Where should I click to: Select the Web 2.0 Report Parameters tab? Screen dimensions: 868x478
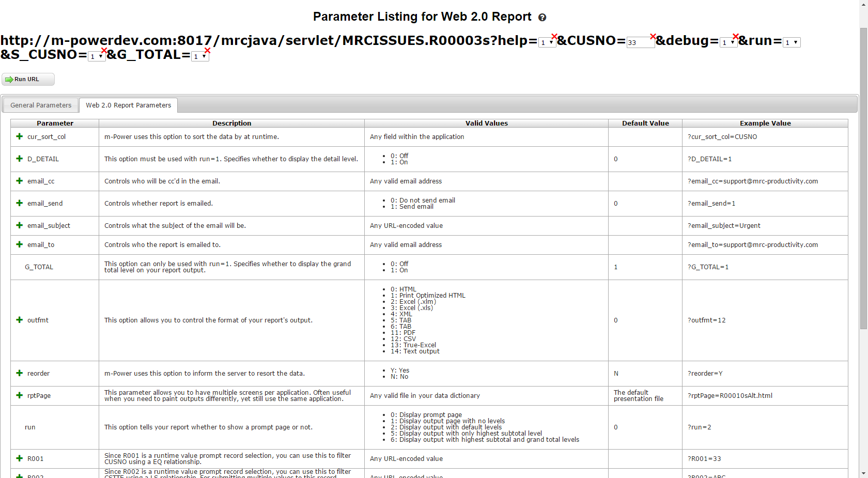point(128,105)
